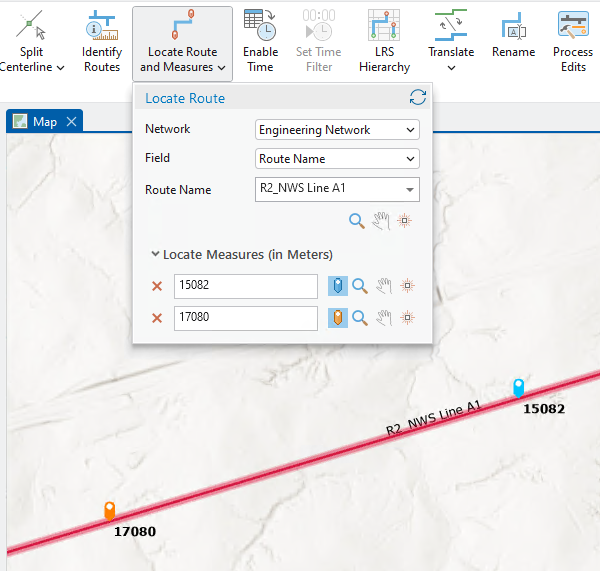Image resolution: width=600 pixels, height=571 pixels.
Task: Click the 17080 measure input field
Action: tap(245, 318)
